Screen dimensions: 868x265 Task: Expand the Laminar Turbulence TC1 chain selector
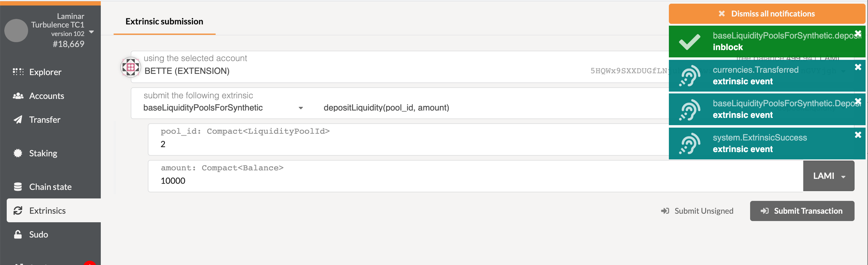point(91,32)
